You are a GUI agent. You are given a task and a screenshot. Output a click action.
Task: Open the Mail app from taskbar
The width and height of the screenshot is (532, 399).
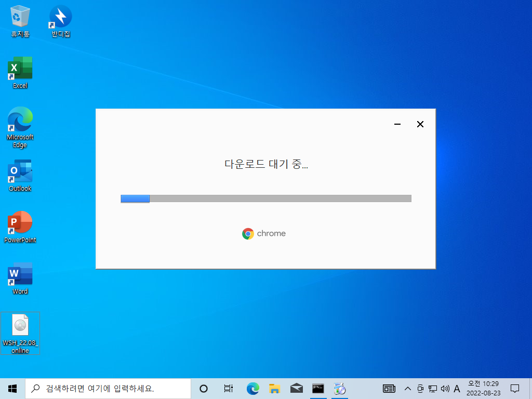pyautogui.click(x=297, y=389)
